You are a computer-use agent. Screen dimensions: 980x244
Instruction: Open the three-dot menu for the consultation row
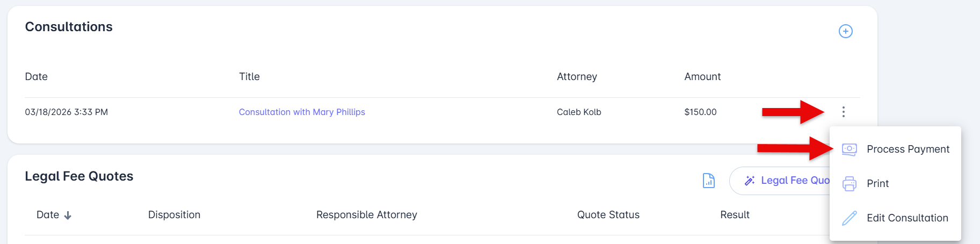[x=843, y=112]
